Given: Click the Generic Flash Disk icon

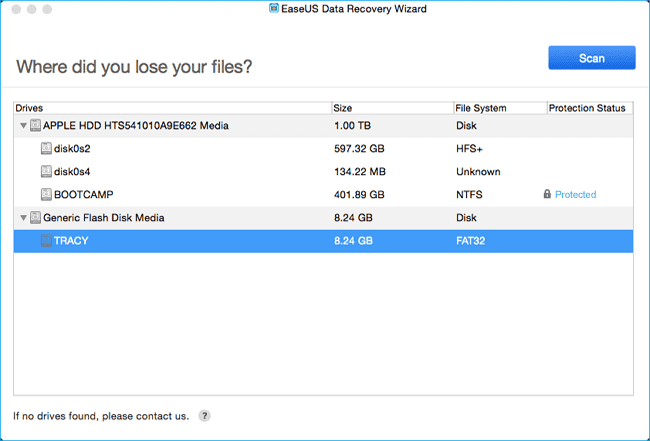Looking at the screenshot, I should 35,217.
